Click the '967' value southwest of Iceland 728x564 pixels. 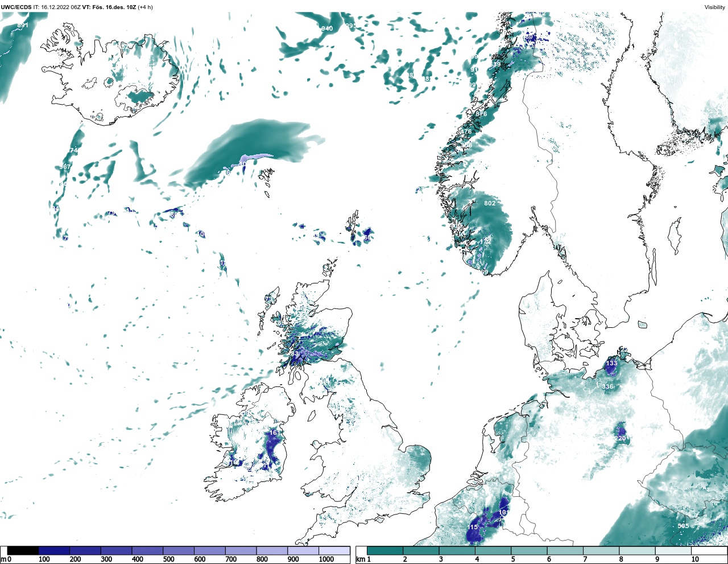[65, 167]
